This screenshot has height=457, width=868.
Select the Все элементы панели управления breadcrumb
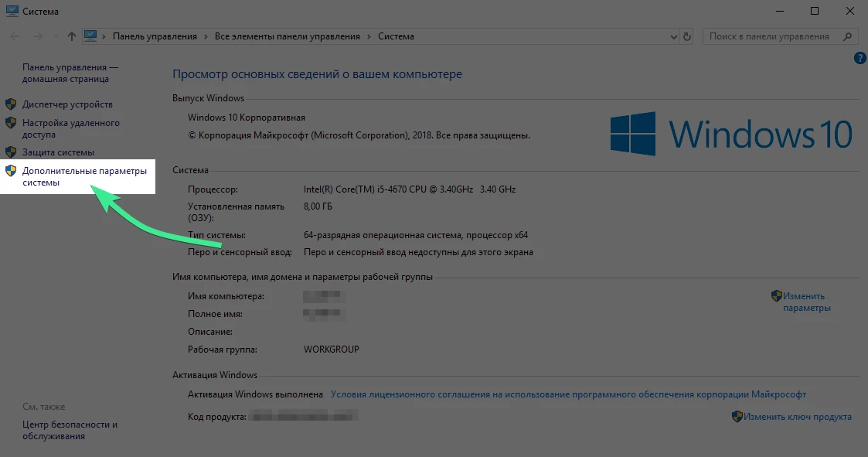(x=287, y=36)
